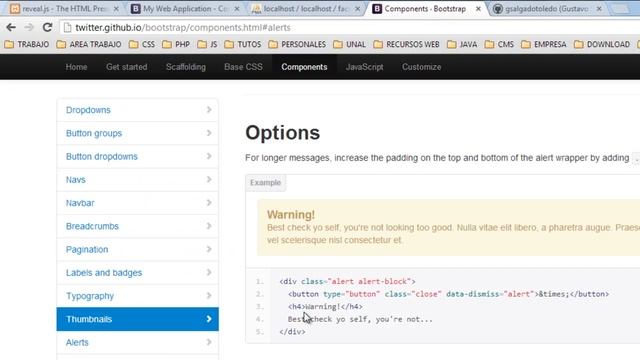Open the CMS bookmark folder
The width and height of the screenshot is (640, 360).
[499, 44]
